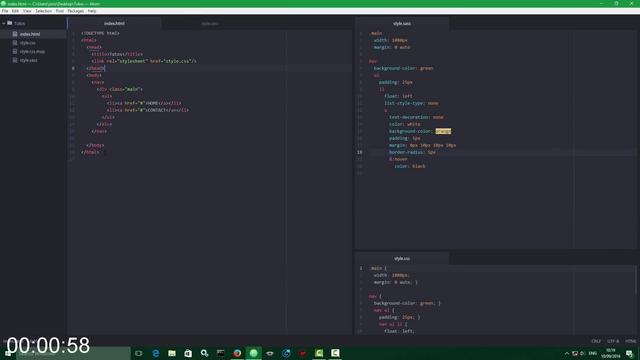
Task: Switch to the index.html editor tab
Action: 114,23
